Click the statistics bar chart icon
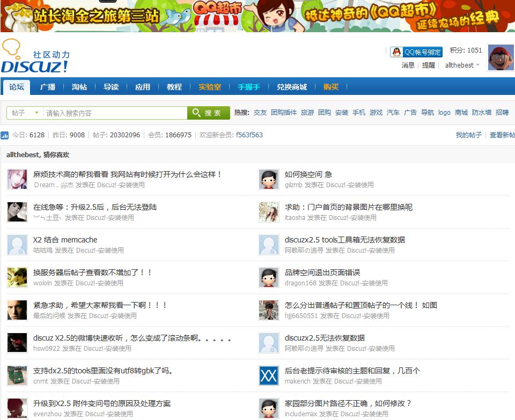This screenshot has height=420, width=515. [5, 135]
